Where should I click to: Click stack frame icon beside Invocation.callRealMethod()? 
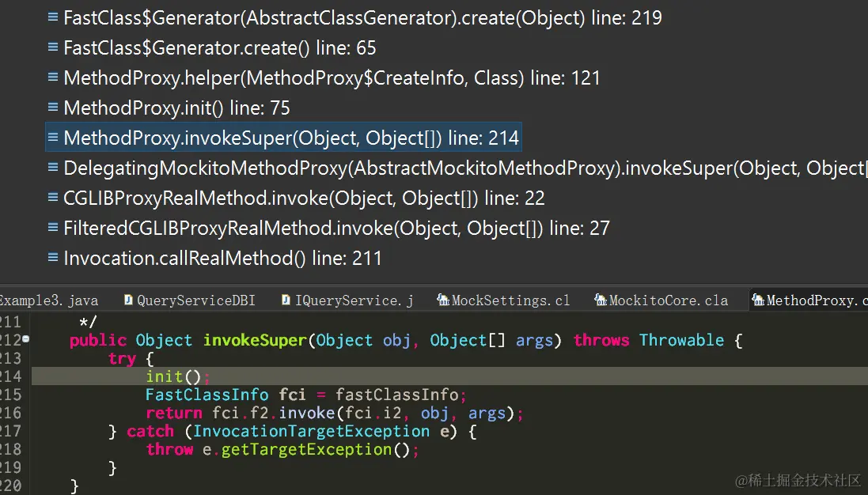pyautogui.click(x=53, y=257)
